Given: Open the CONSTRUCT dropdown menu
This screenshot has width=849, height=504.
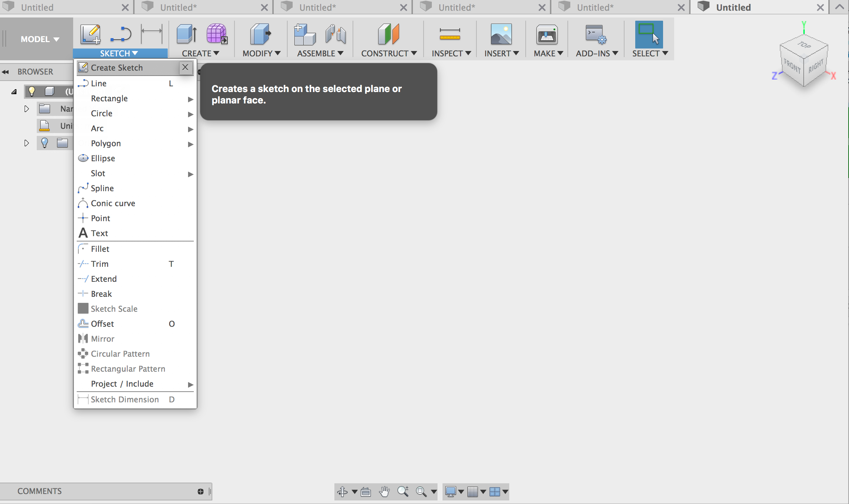Looking at the screenshot, I should point(389,53).
